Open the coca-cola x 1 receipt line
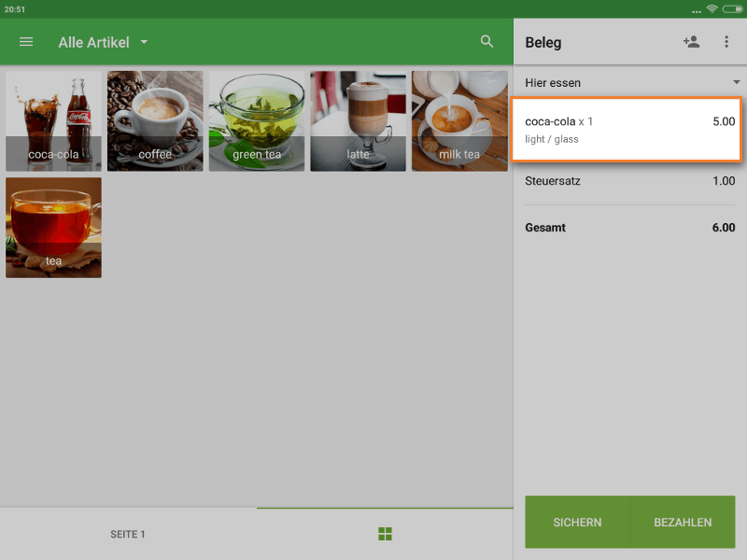This screenshot has height=560, width=747. pos(627,130)
